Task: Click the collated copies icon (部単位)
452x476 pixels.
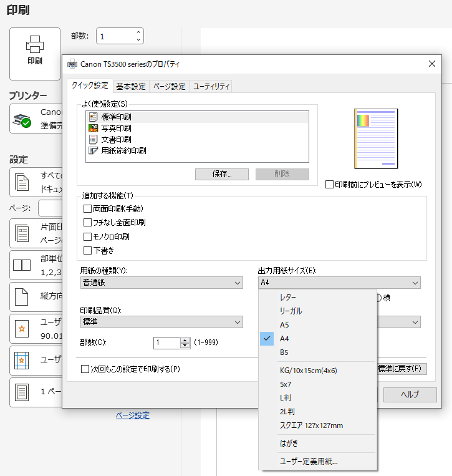Action: tap(22, 265)
